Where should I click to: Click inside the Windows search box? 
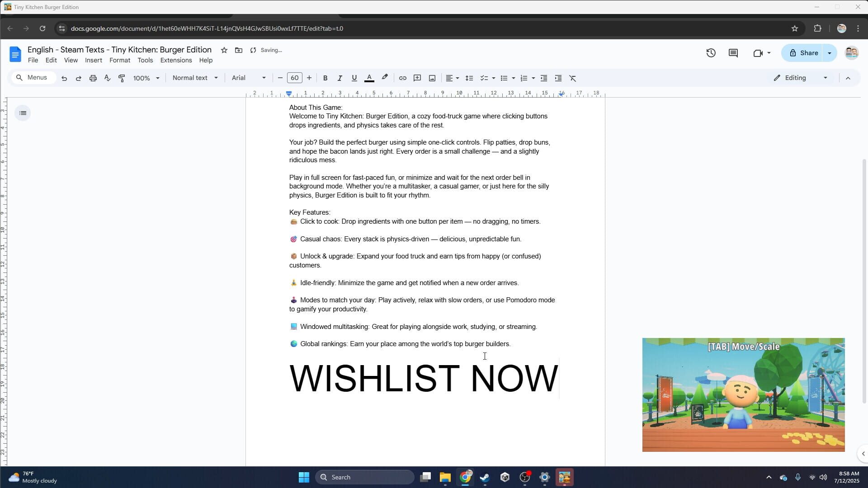[x=364, y=477]
